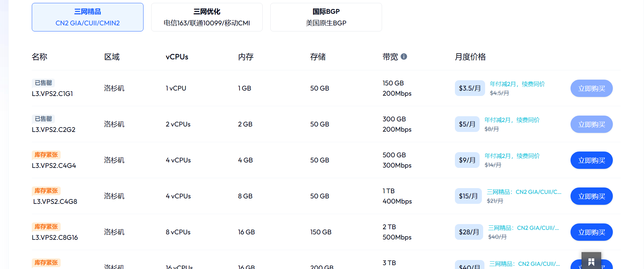The width and height of the screenshot is (644, 269).
Task: Click 立即购买 for L3.VPS2.C4G8
Action: (x=591, y=196)
